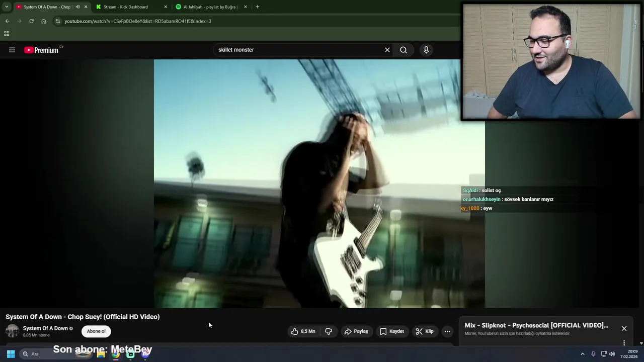This screenshot has width=644, height=362.
Task: Dislike the Chop Suey video
Action: (x=329, y=331)
